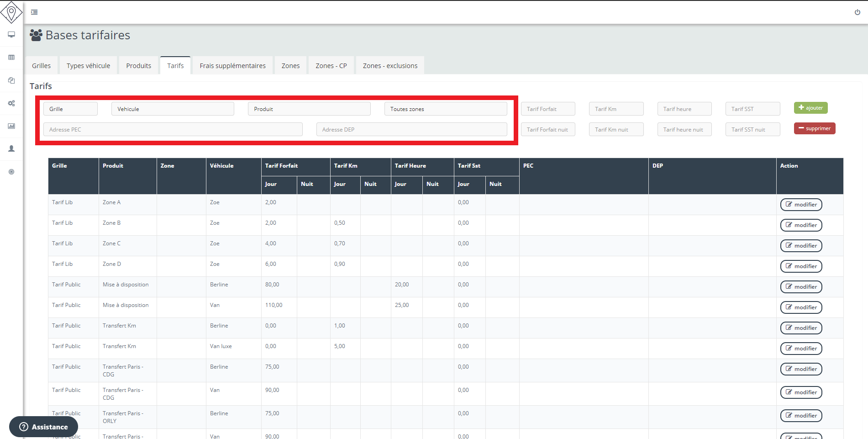Open the Zones - exclusions tab

tap(390, 66)
